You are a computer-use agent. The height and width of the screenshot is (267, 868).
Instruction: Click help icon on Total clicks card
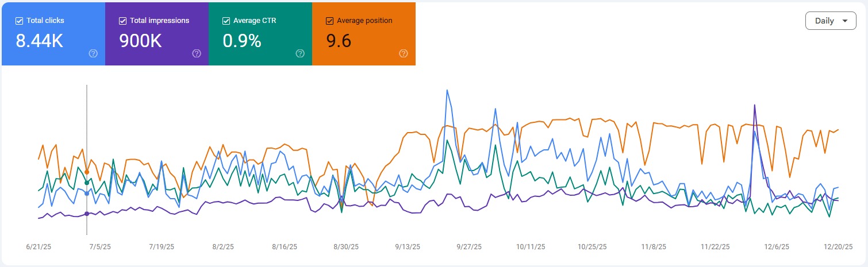point(93,53)
